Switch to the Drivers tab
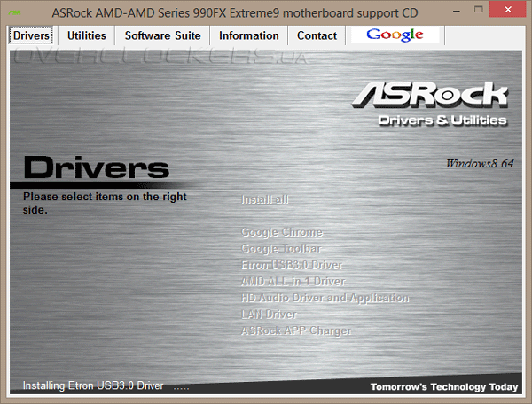The width and height of the screenshot is (532, 404). point(31,35)
